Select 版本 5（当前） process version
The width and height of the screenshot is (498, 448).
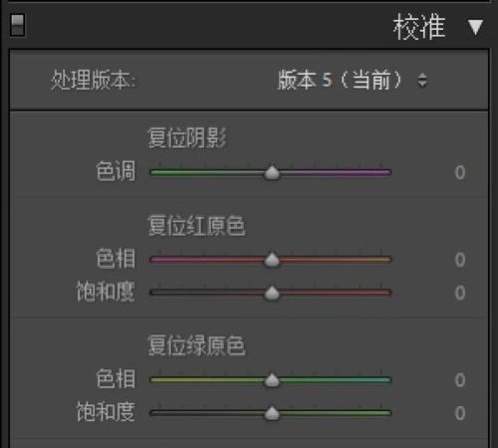coord(340,80)
